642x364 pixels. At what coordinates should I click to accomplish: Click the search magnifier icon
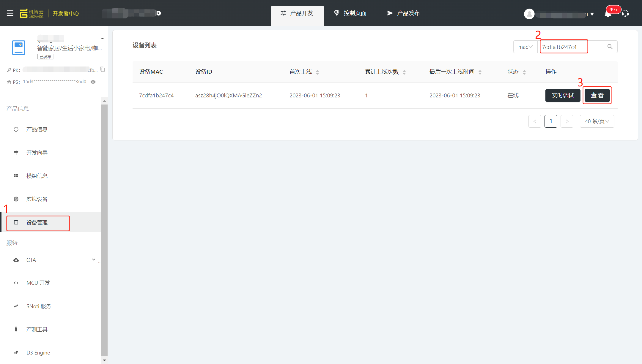[610, 47]
